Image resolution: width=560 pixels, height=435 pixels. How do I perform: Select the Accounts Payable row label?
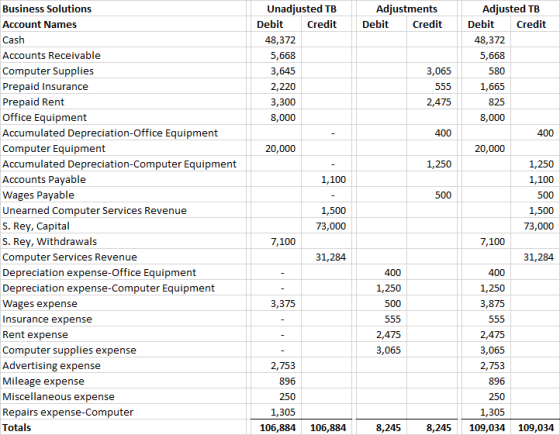coord(44,180)
